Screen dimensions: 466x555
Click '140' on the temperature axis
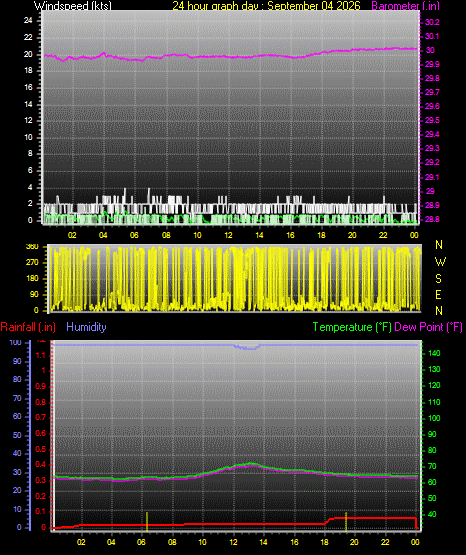[x=434, y=353]
